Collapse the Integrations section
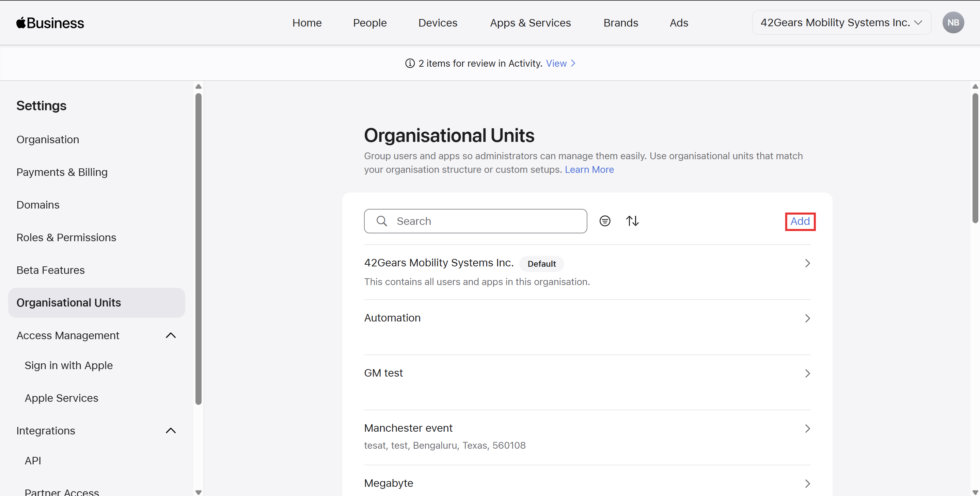The width and height of the screenshot is (980, 496). [x=171, y=430]
